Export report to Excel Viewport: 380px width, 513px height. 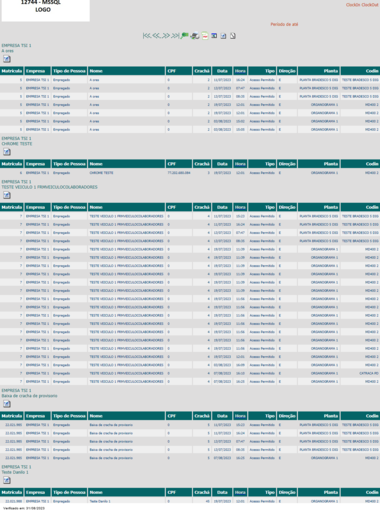point(214,36)
